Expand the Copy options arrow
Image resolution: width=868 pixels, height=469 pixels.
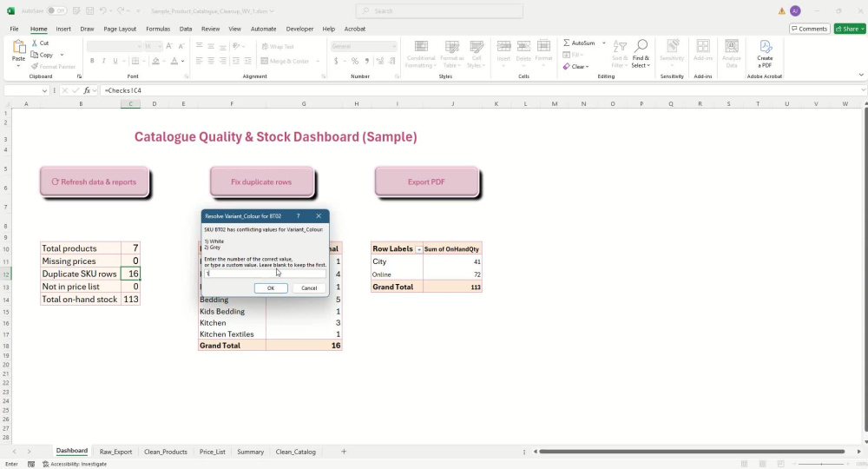point(62,55)
